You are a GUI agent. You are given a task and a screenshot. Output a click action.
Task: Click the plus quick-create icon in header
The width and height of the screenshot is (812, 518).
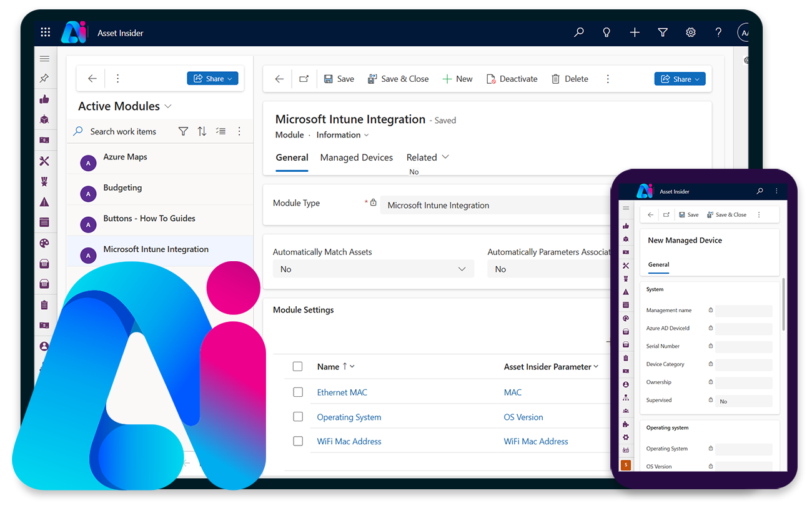click(635, 32)
